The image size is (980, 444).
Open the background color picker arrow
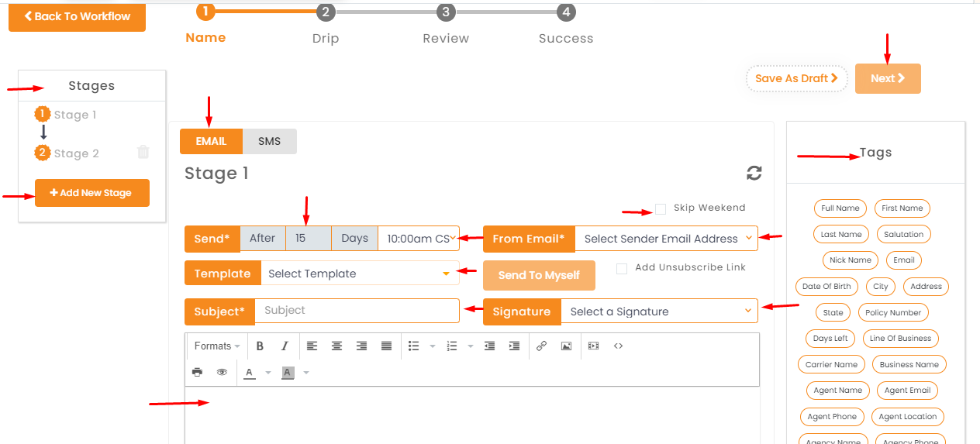tap(306, 373)
